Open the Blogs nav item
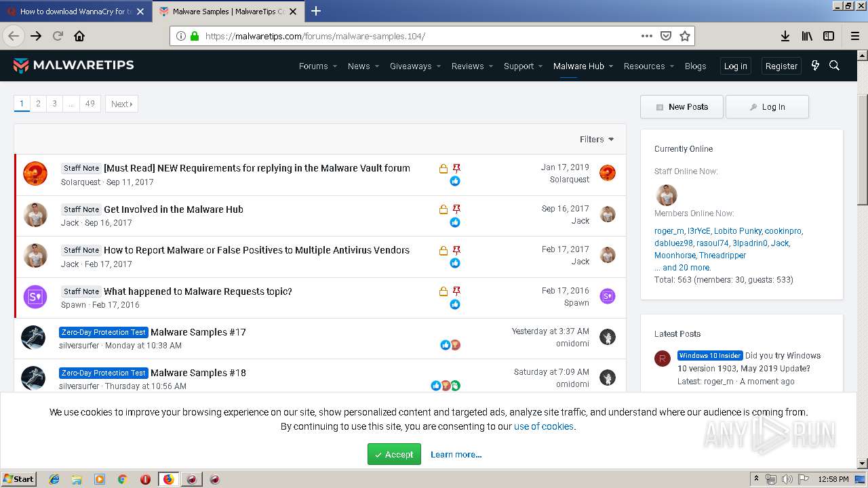 695,66
